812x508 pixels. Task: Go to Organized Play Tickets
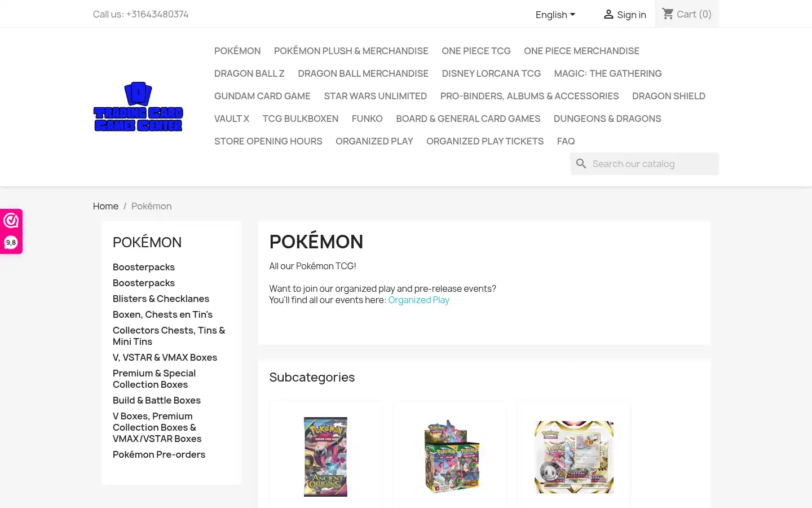pos(485,141)
